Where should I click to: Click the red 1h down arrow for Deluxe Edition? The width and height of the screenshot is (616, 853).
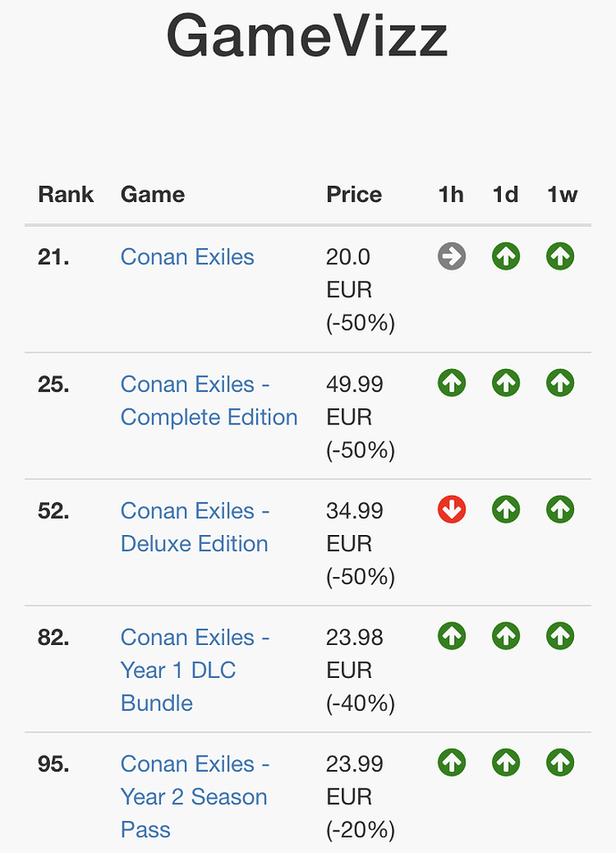click(452, 510)
